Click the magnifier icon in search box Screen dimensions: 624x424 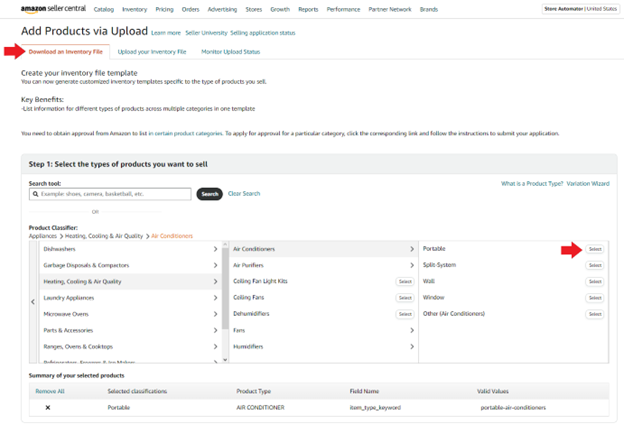coord(36,194)
